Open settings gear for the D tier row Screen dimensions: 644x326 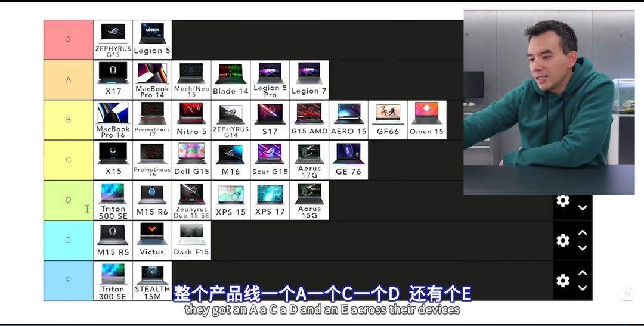[x=563, y=201]
